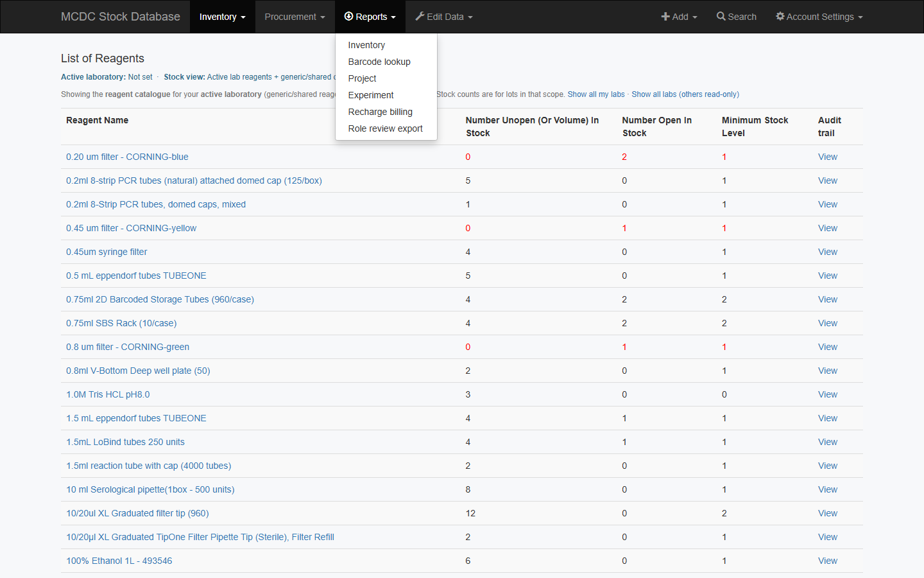Click the Search magnifier icon
The height and width of the screenshot is (578, 924).
coord(721,16)
